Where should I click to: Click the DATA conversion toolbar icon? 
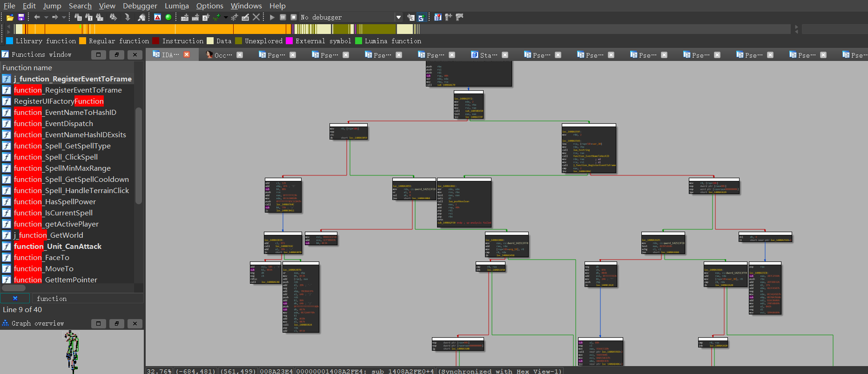pos(195,17)
